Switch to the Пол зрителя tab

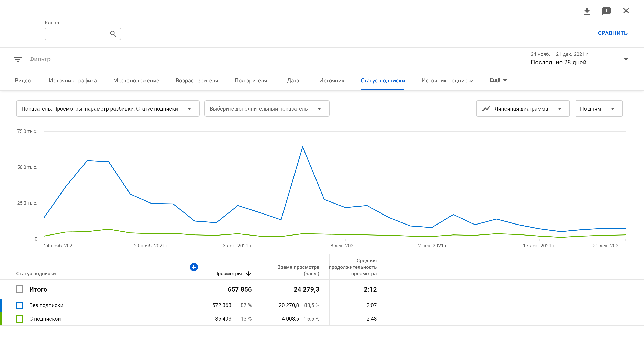click(251, 81)
